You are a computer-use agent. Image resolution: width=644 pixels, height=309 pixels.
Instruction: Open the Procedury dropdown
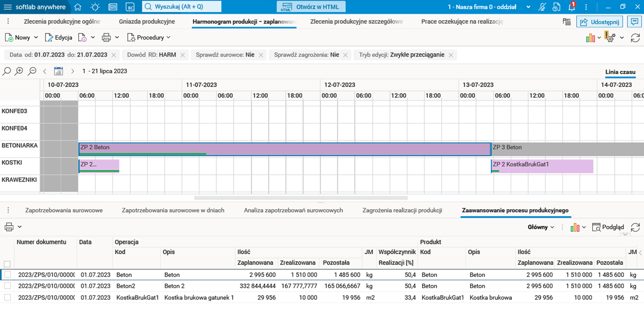tap(149, 38)
